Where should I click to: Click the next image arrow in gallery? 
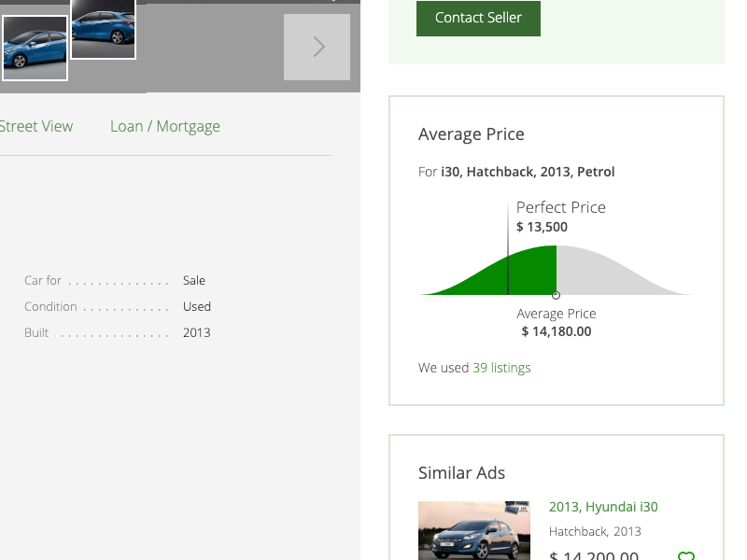(x=317, y=47)
